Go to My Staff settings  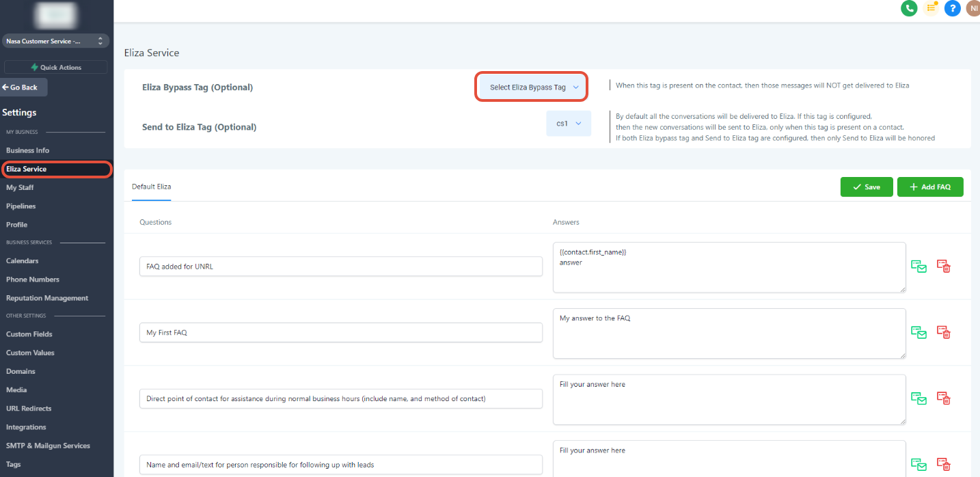pyautogui.click(x=20, y=187)
